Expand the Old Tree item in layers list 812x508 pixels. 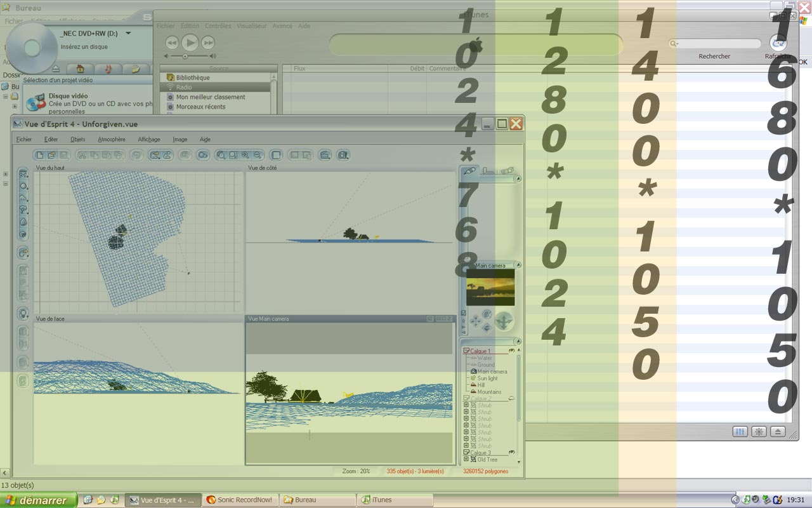[x=466, y=459]
